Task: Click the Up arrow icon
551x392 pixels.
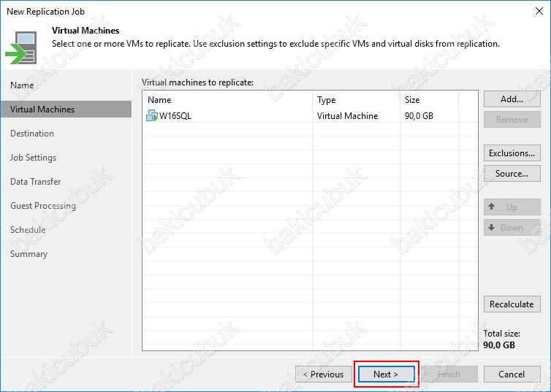Action: [492, 207]
